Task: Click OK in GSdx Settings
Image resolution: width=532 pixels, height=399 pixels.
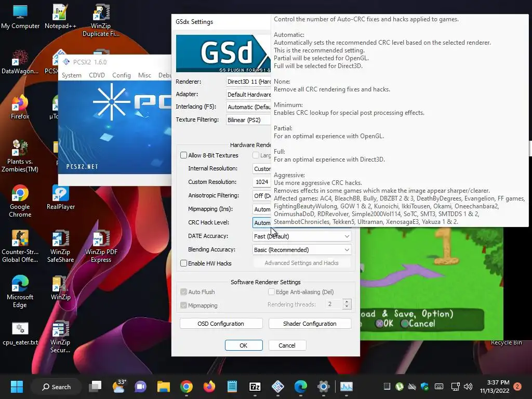Action: tap(244, 345)
